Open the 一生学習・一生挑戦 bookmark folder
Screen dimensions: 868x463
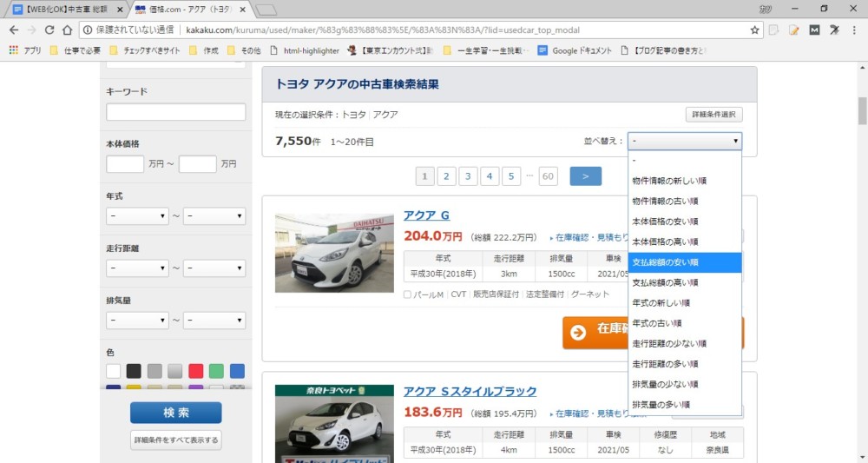(485, 50)
